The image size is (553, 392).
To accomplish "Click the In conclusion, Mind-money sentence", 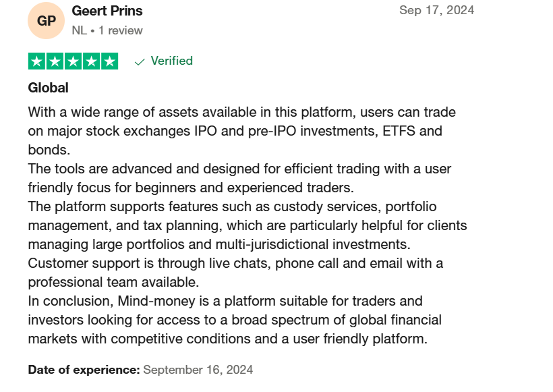I will 235,320.
